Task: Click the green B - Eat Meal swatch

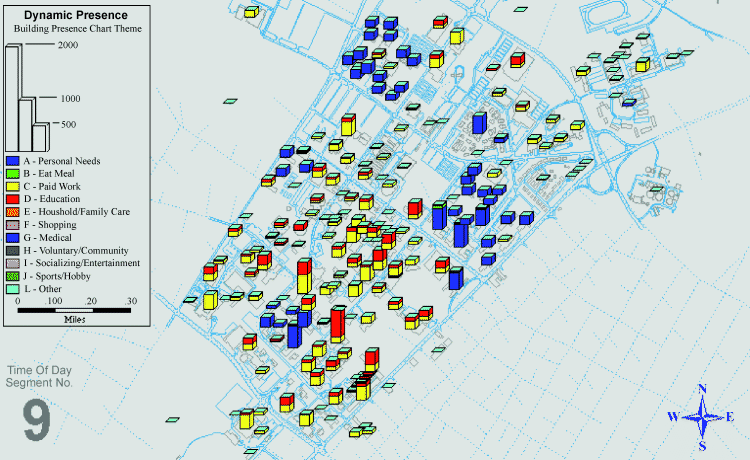Action: pyautogui.click(x=12, y=174)
